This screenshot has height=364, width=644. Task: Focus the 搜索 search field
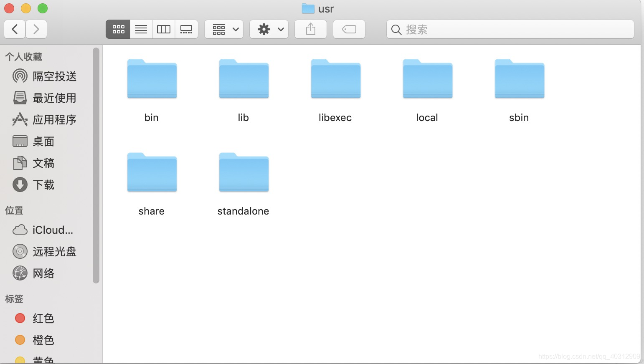pos(510,29)
